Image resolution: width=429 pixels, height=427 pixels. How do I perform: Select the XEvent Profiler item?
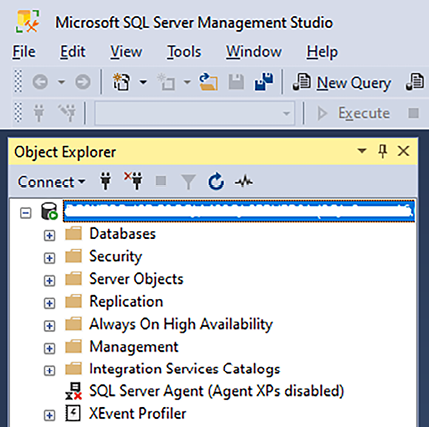138,414
